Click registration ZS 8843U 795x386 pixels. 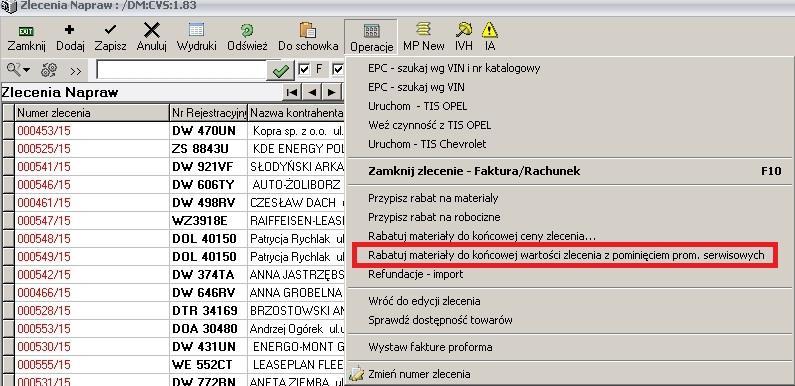click(200, 149)
